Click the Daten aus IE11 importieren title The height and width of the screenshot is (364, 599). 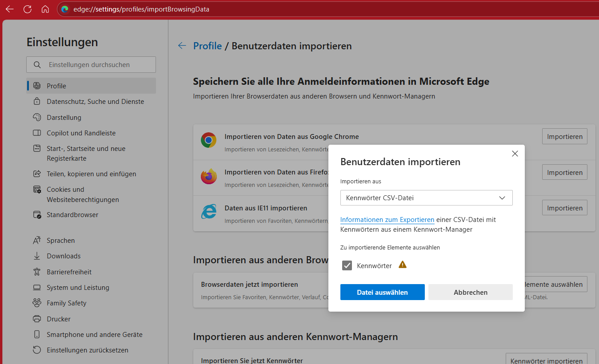[266, 208]
